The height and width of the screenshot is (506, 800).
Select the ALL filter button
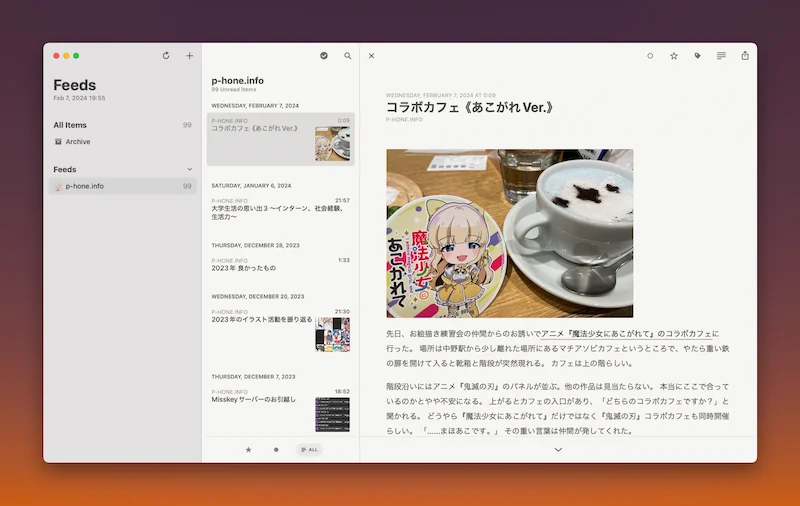[x=309, y=450]
